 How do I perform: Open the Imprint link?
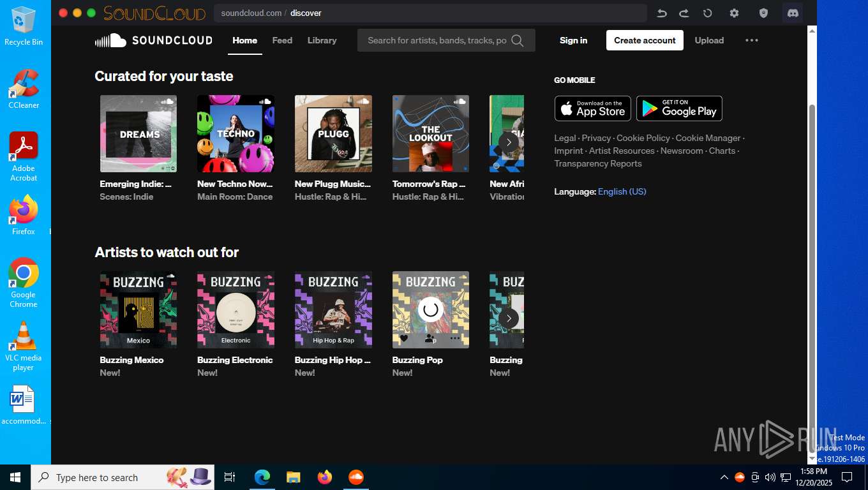point(569,151)
